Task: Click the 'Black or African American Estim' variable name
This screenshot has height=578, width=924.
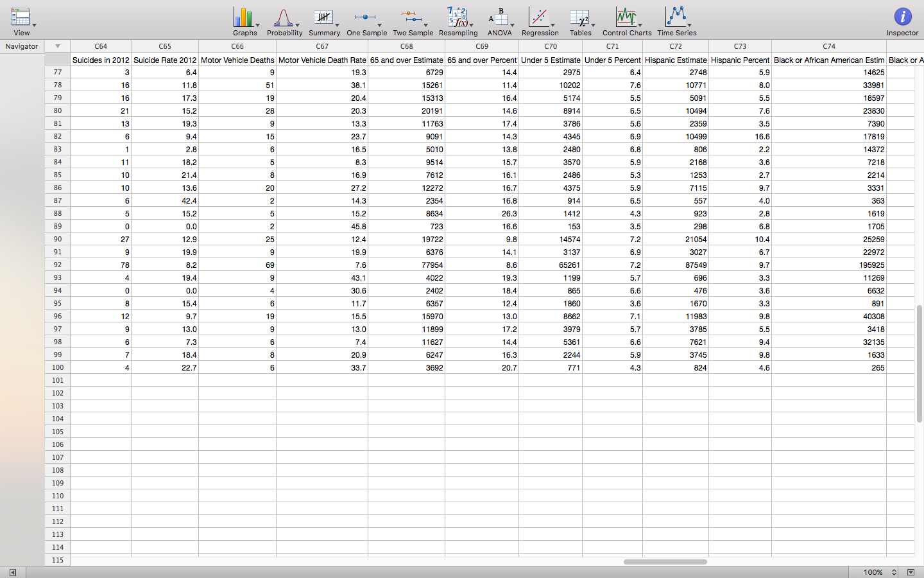Action: click(829, 60)
